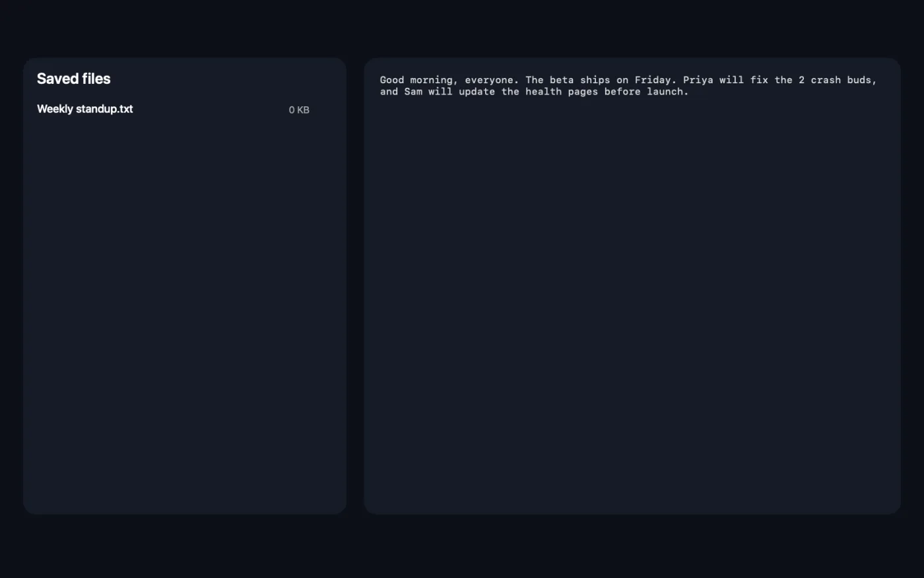The width and height of the screenshot is (924, 578).
Task: Click the number "2" before crash
Action: point(801,80)
